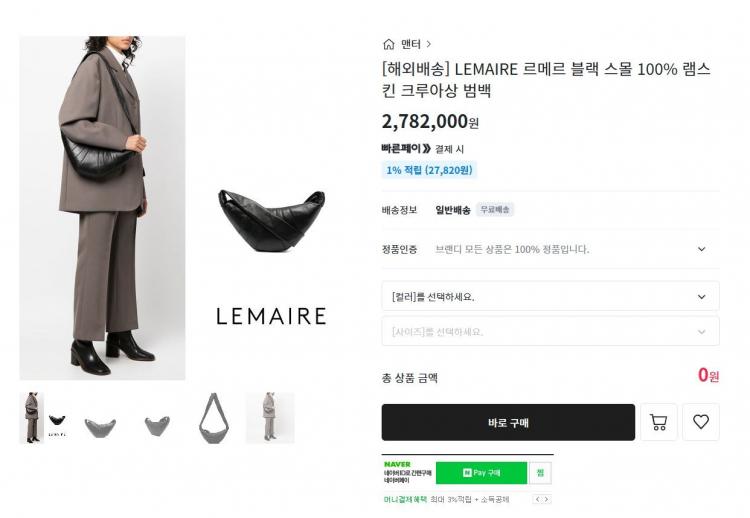Screen dimensions: 750x518
Task: Click the 무료배송 free shipping badge
Action: 495,210
